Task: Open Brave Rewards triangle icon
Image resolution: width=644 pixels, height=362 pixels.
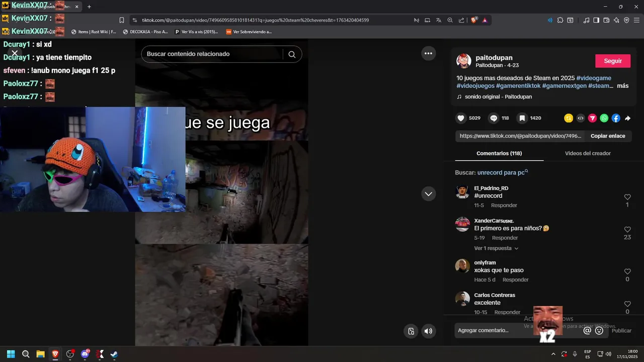Action: pyautogui.click(x=485, y=20)
